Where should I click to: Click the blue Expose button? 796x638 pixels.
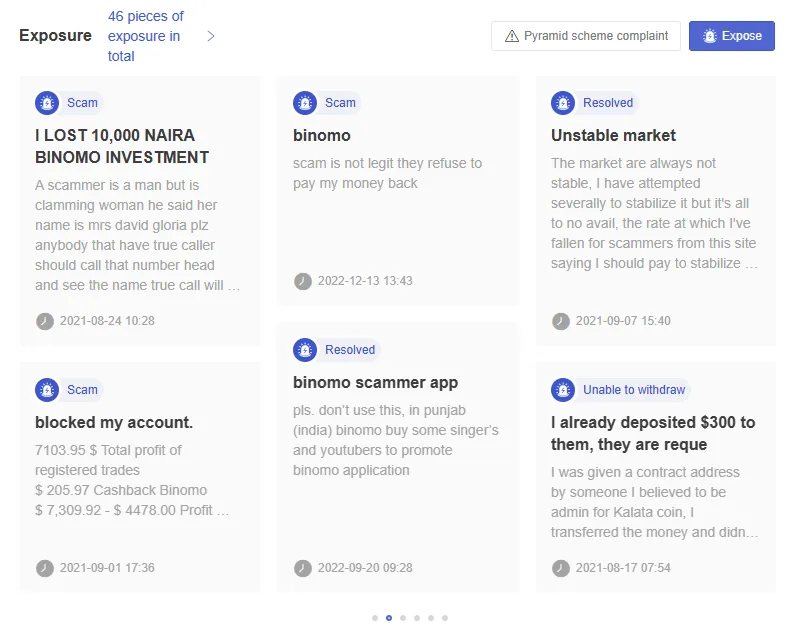click(732, 36)
